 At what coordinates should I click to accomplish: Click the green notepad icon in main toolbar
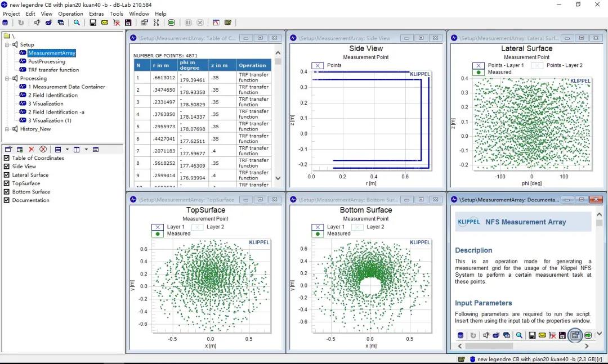coord(228,23)
